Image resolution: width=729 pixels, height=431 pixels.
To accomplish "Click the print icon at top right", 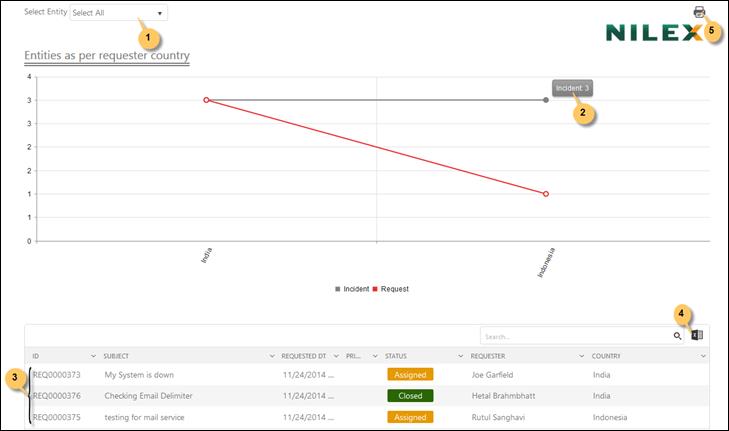I will (699, 12).
